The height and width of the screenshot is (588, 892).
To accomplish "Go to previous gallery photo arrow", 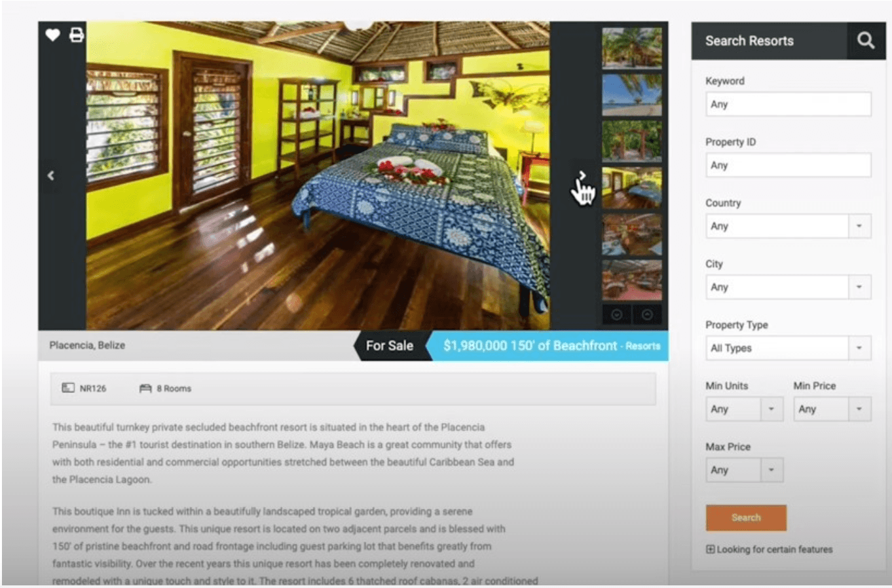I will coord(50,175).
